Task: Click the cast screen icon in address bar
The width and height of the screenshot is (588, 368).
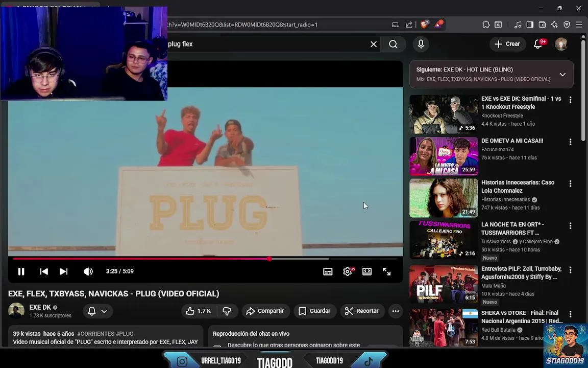Action: [x=395, y=25]
